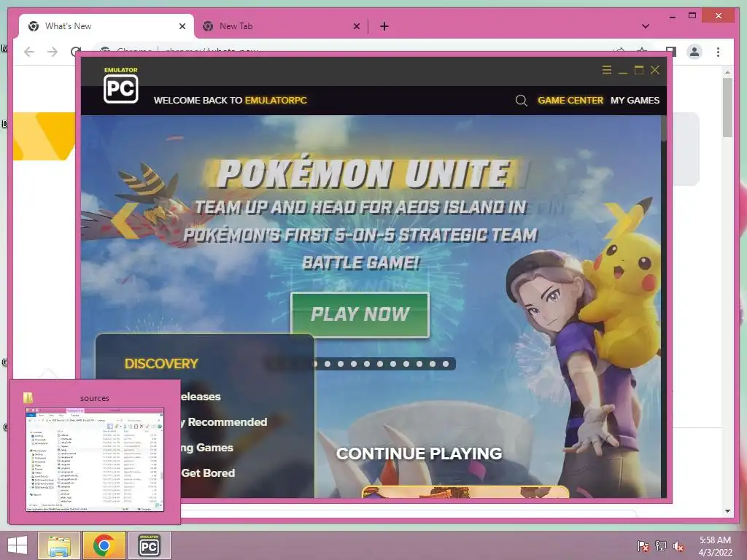Image resolution: width=747 pixels, height=560 pixels.
Task: Click the Games discovery link
Action: (x=207, y=448)
